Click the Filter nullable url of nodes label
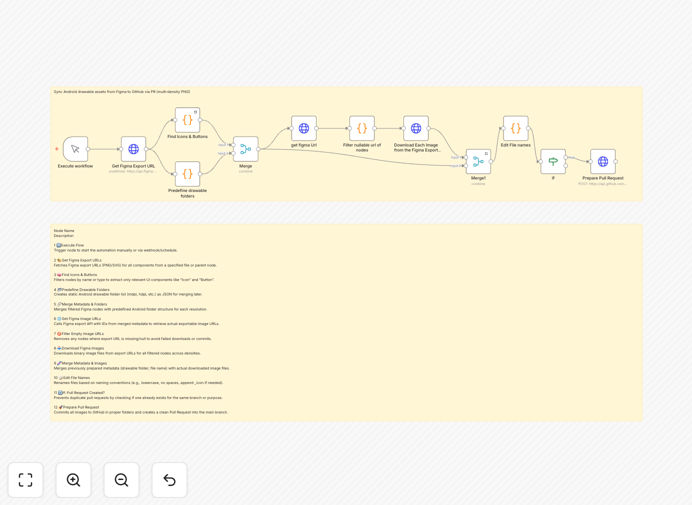 pos(362,147)
